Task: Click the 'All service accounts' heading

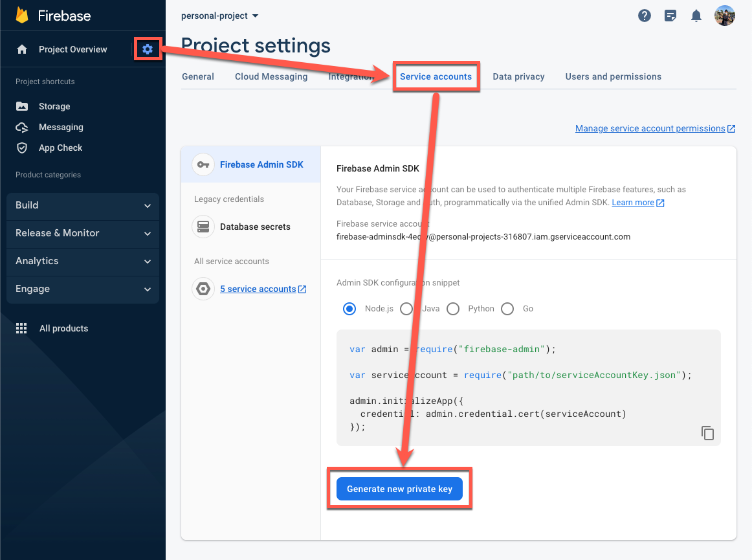Action: tap(232, 261)
